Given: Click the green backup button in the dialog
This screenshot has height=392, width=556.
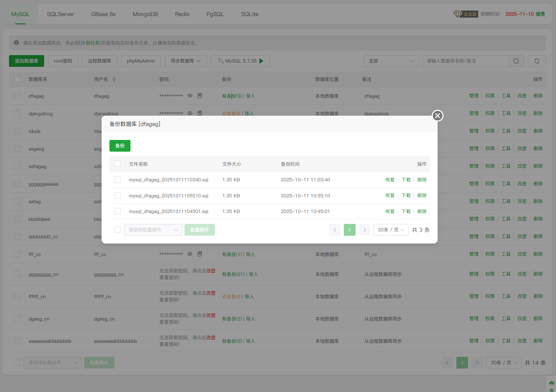Looking at the screenshot, I should pyautogui.click(x=120, y=146).
